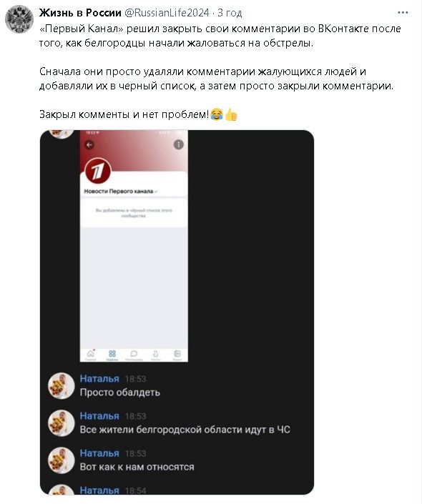The image size is (422, 504).
Task: Expand the Новости Первого канала name chevron
Action: (156, 192)
